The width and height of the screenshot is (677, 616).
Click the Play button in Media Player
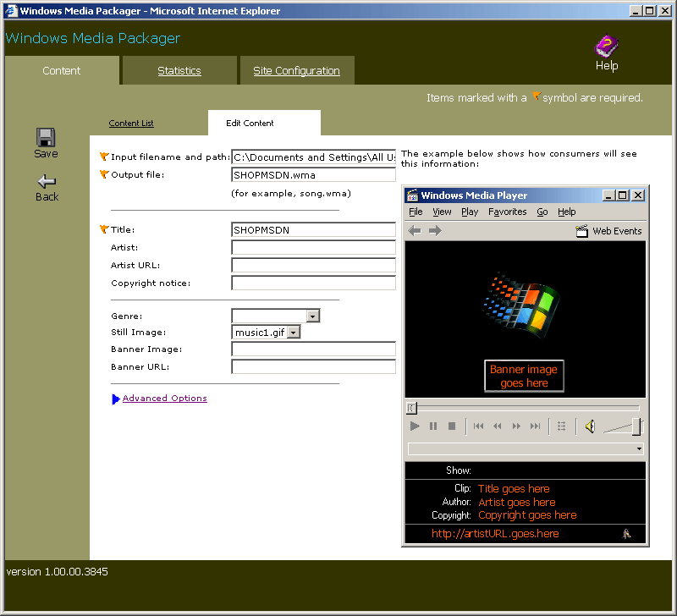tap(415, 426)
